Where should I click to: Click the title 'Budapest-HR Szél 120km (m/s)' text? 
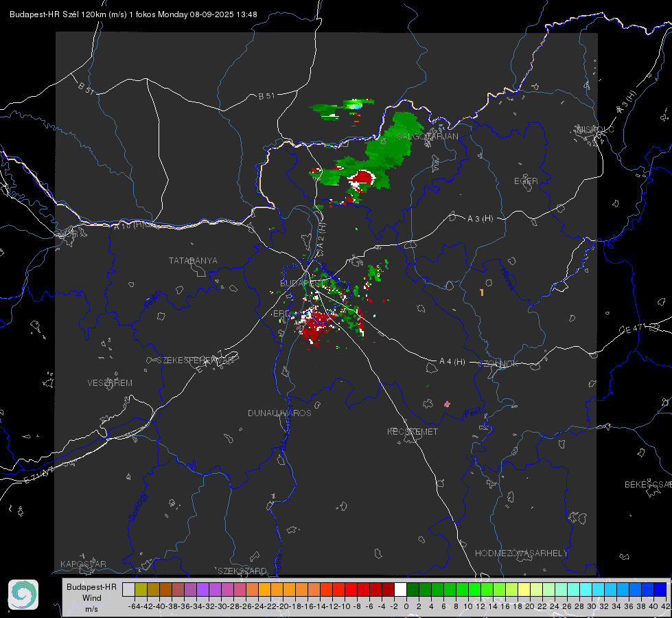pos(68,14)
